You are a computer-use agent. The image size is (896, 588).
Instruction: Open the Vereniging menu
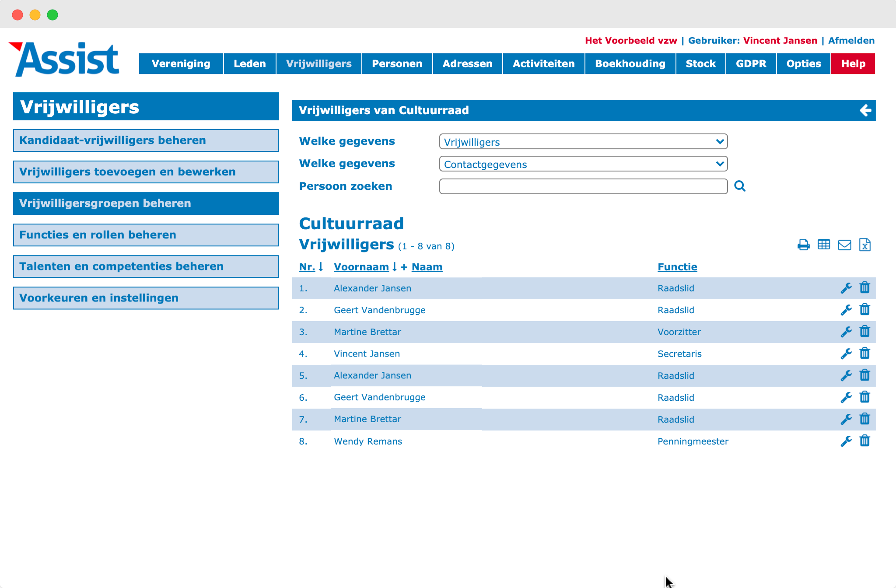(x=181, y=63)
